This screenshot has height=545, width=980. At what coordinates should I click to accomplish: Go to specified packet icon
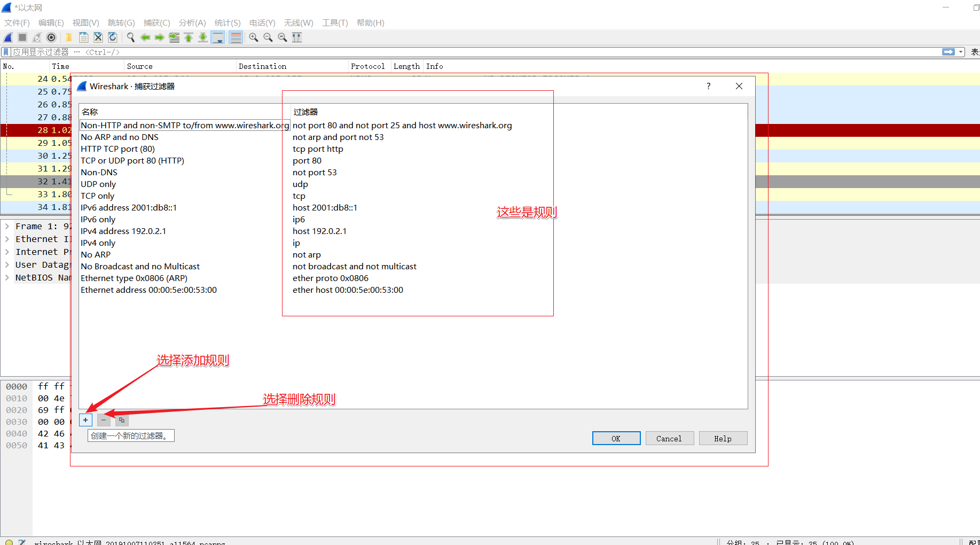point(174,37)
